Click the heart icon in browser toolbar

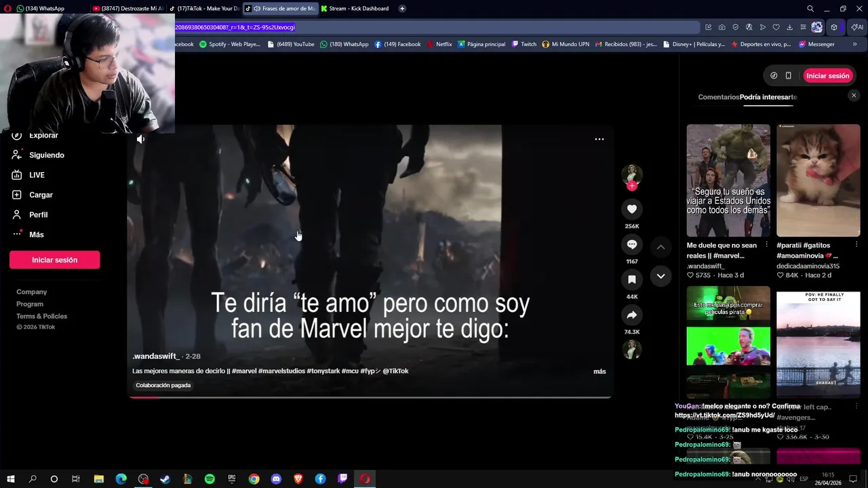(776, 27)
